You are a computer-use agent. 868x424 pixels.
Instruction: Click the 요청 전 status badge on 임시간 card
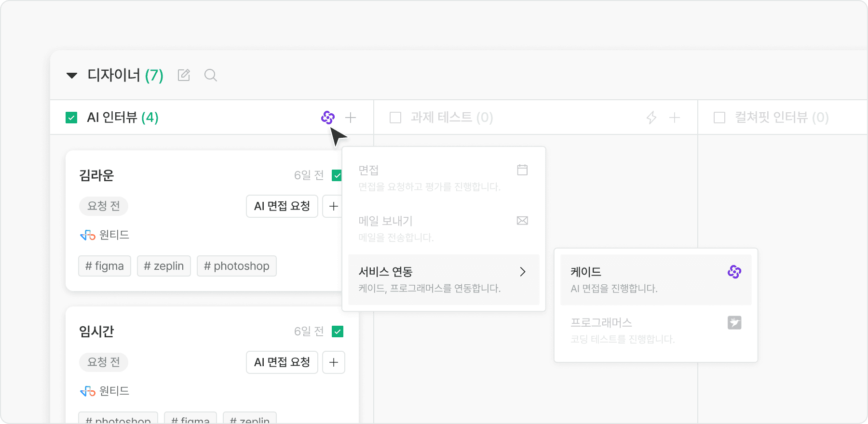coord(104,362)
